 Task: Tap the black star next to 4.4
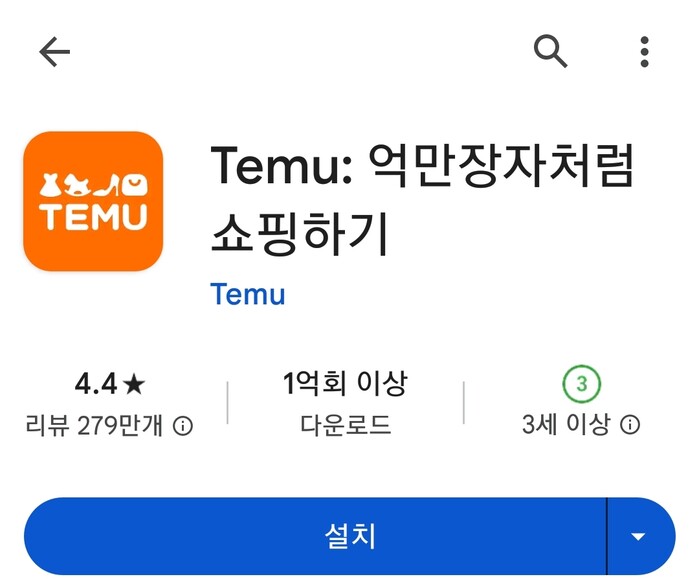(x=134, y=384)
